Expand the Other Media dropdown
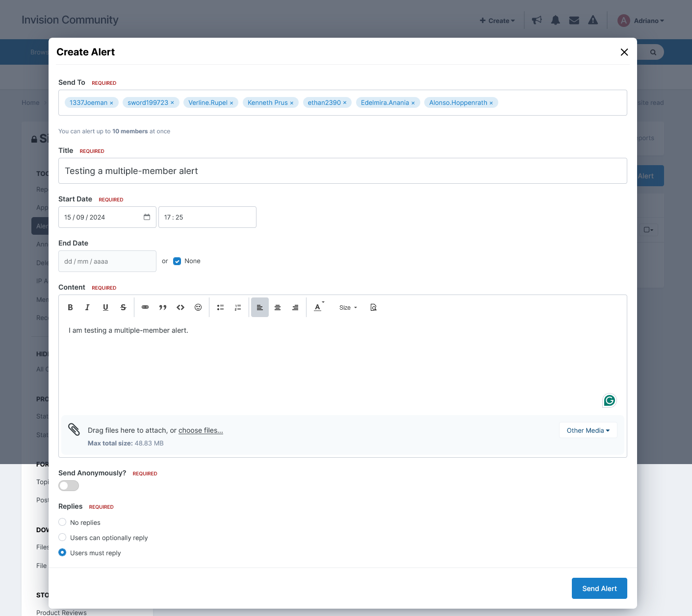The height and width of the screenshot is (616, 692). pos(588,430)
